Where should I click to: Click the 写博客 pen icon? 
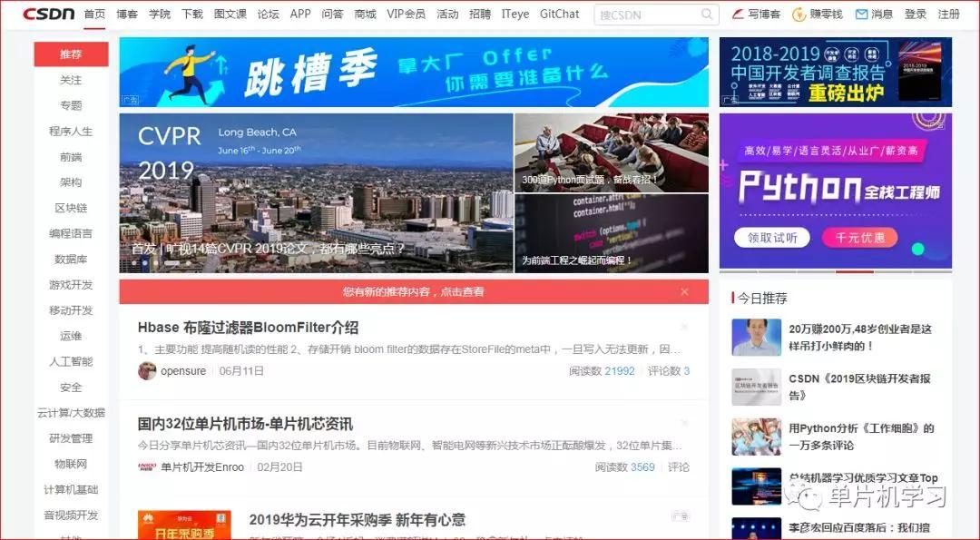coord(738,14)
